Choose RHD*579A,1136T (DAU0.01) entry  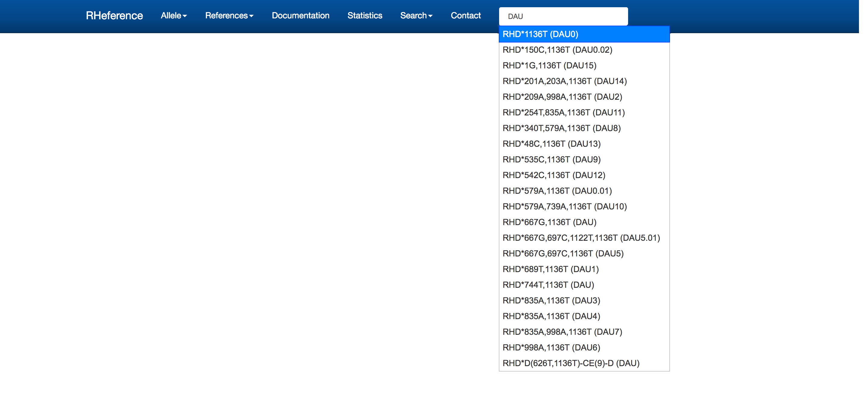tap(584, 191)
